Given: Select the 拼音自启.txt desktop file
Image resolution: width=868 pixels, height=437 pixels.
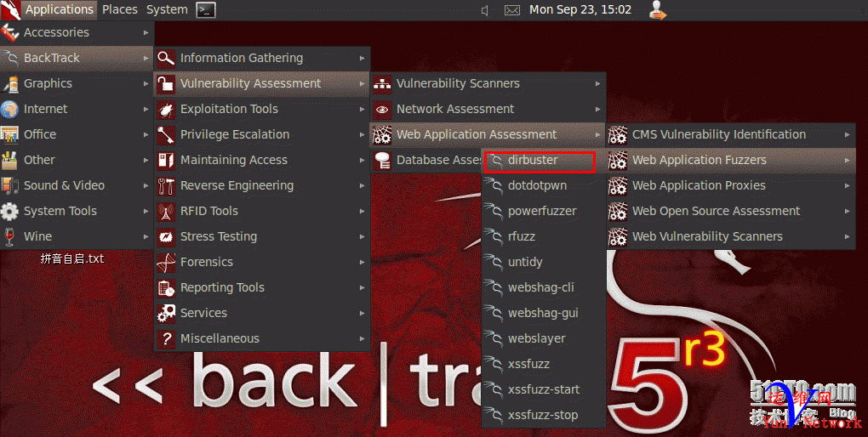Looking at the screenshot, I should coord(72,258).
